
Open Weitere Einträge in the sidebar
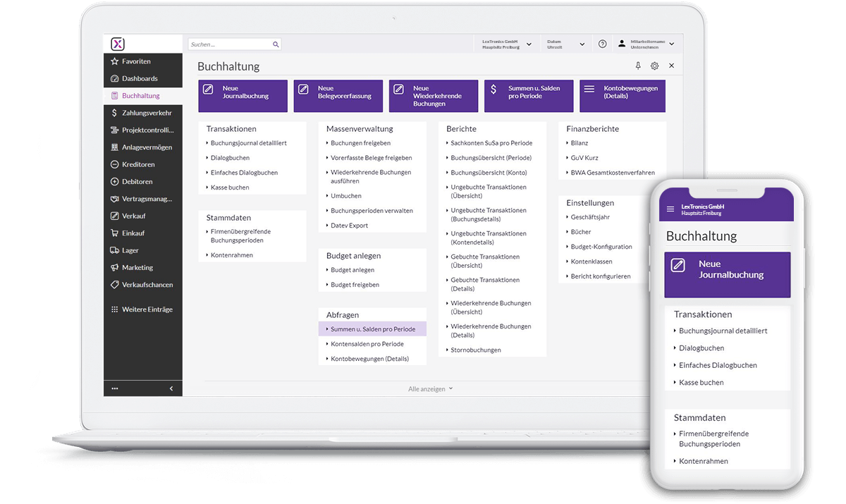coord(147,309)
